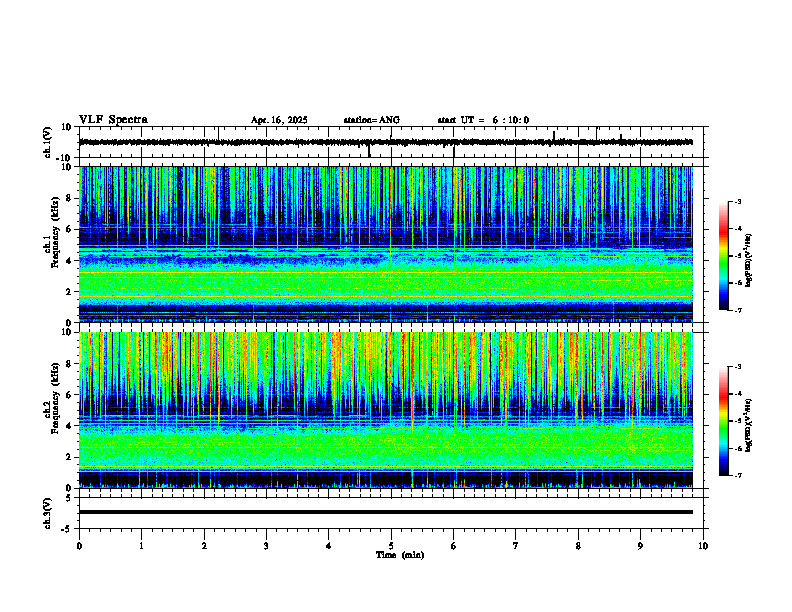Image resolution: width=792 pixels, height=612 pixels.
Task: Select the "Apr. 16, 2025" date text
Action: tap(279, 120)
